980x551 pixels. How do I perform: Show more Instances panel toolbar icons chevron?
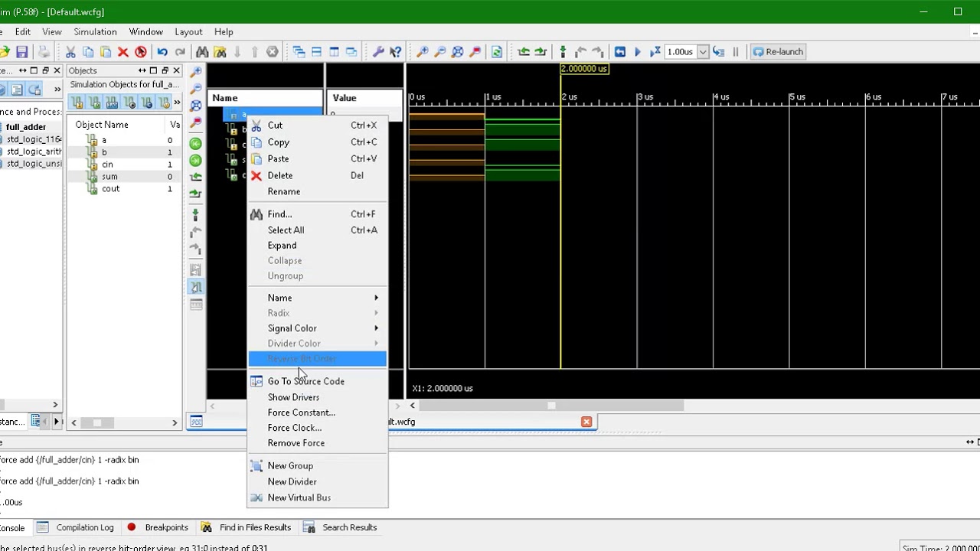[x=57, y=90]
